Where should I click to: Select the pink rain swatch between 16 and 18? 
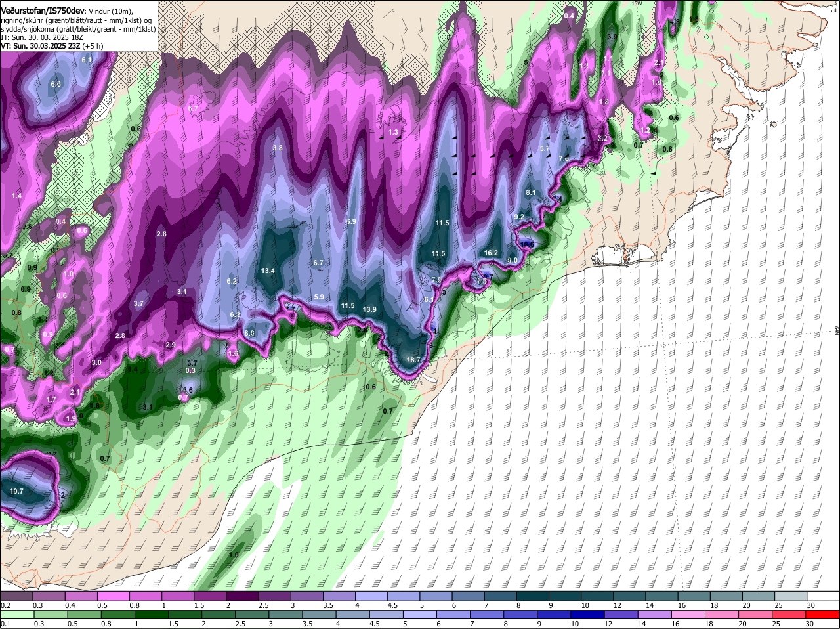[690, 615]
